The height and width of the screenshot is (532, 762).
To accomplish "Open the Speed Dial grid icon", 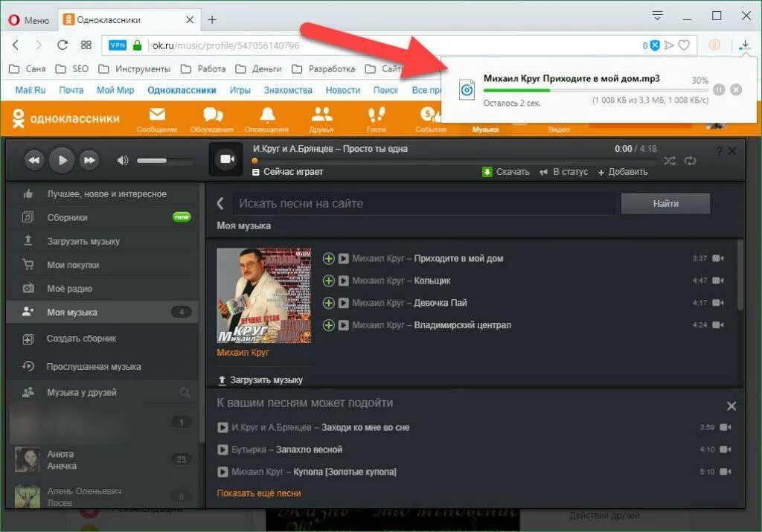I will click(x=86, y=45).
